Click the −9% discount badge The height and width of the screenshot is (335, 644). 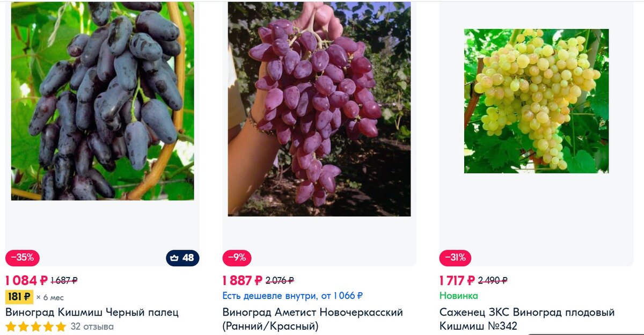point(237,258)
